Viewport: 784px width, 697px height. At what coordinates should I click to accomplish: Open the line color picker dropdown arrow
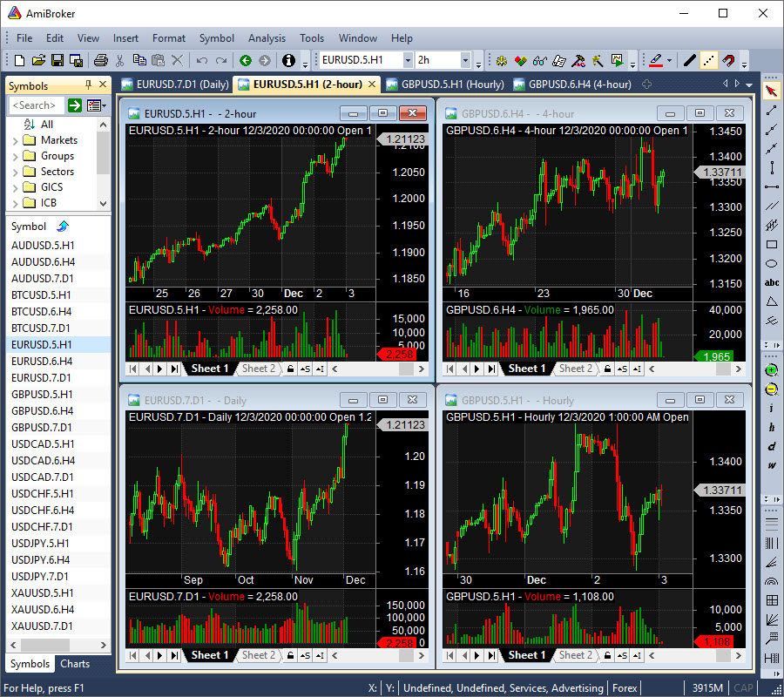coord(669,60)
